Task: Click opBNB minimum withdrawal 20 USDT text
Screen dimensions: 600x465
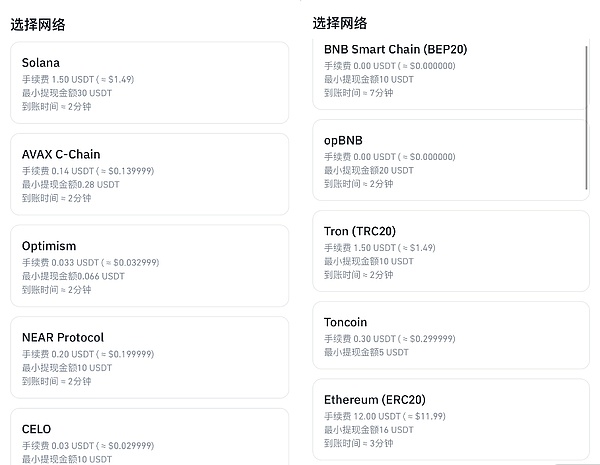Action: click(x=368, y=170)
